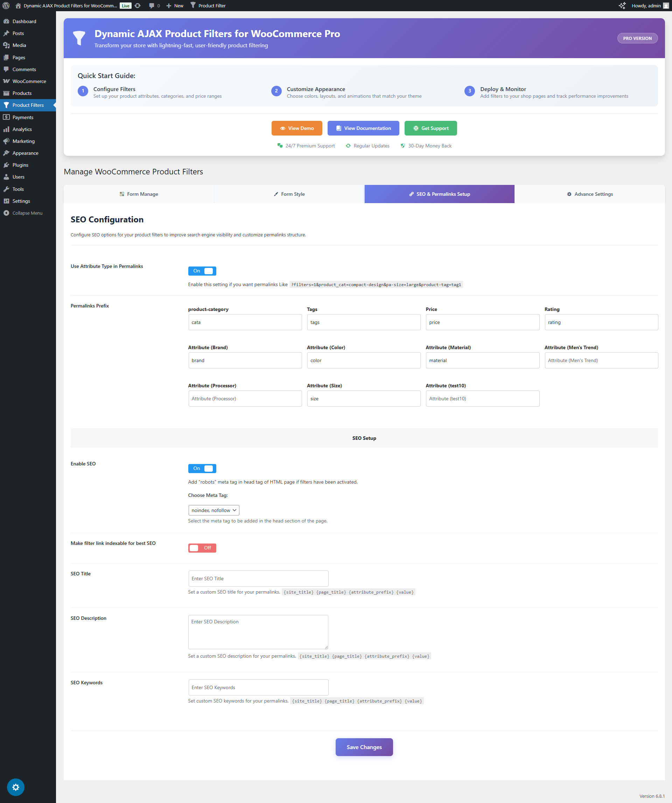Image resolution: width=672 pixels, height=803 pixels.
Task: Open the New content menu in admin bar
Action: [x=175, y=6]
